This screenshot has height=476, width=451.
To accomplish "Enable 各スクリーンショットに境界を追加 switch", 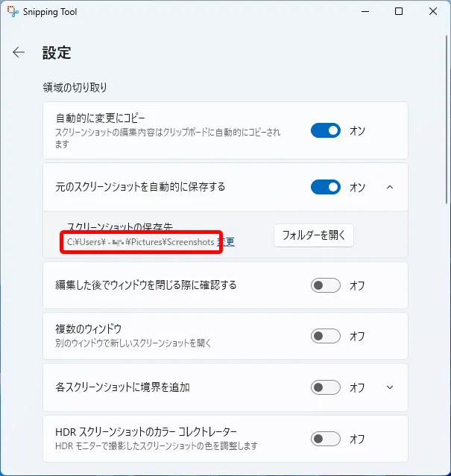I will pyautogui.click(x=326, y=387).
